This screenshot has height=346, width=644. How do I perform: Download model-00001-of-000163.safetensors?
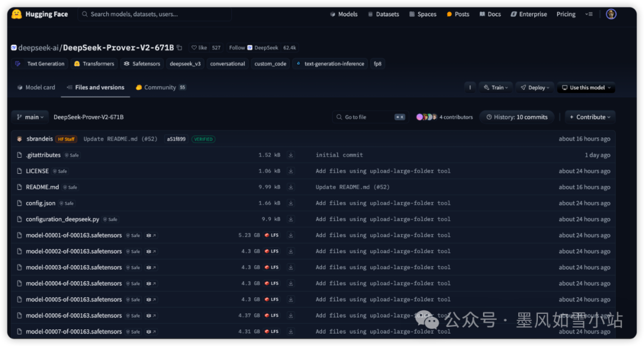290,235
